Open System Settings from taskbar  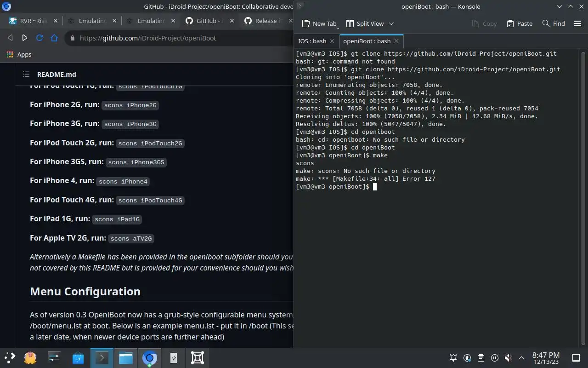[54, 357]
